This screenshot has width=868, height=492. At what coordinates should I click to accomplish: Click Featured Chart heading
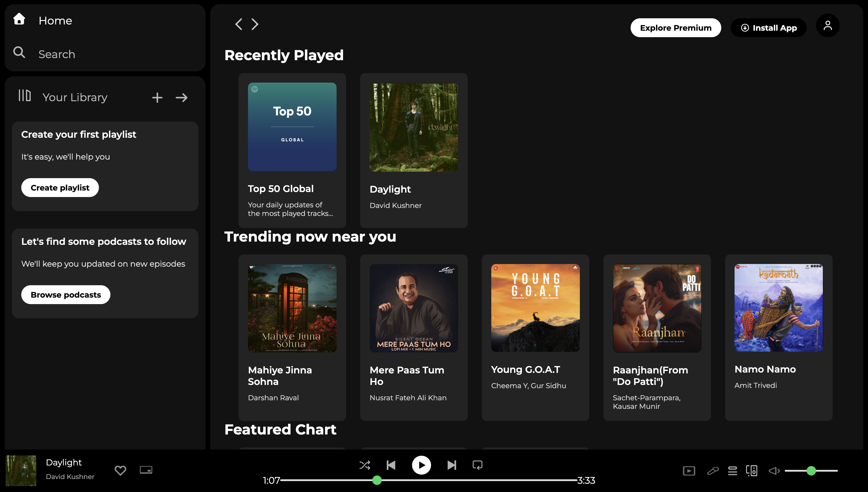pos(280,429)
